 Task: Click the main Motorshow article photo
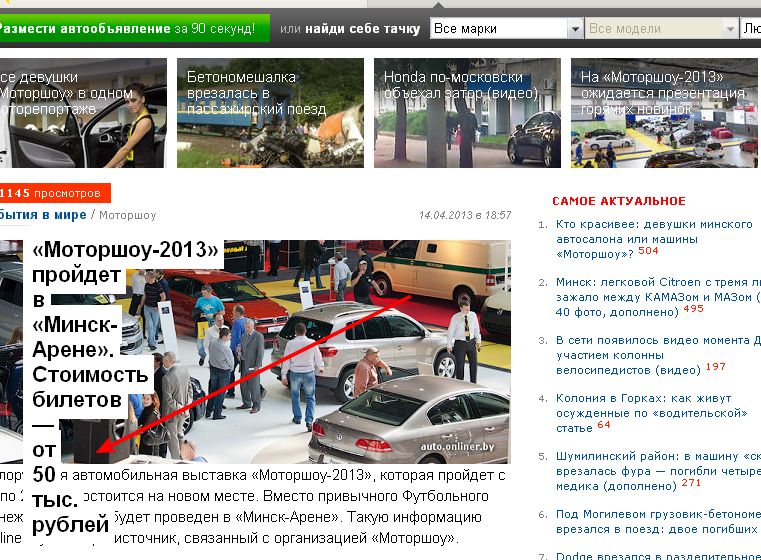click(255, 352)
